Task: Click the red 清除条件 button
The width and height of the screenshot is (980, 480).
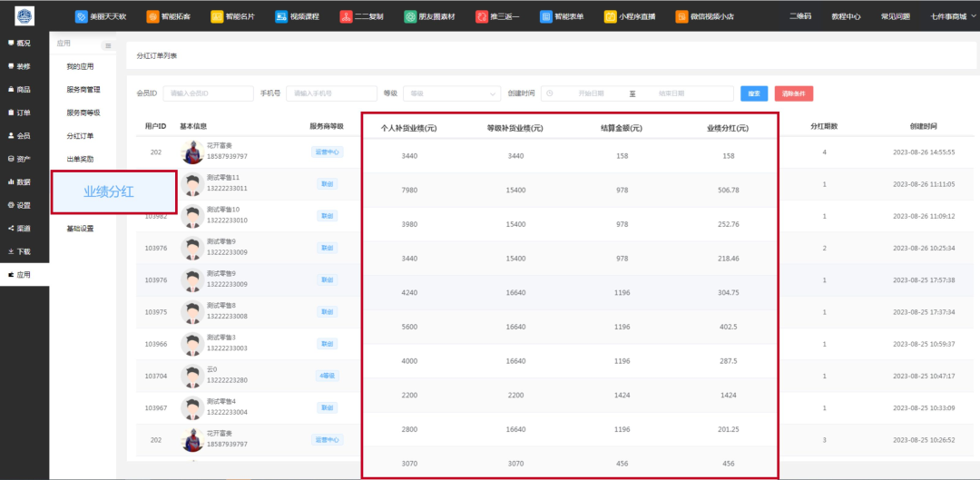Action: 793,93
